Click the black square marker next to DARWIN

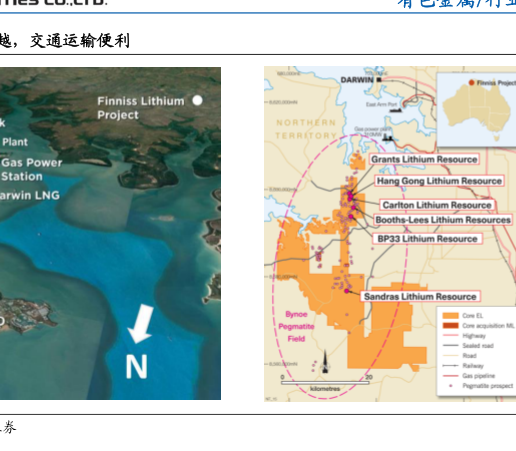[x=379, y=80]
